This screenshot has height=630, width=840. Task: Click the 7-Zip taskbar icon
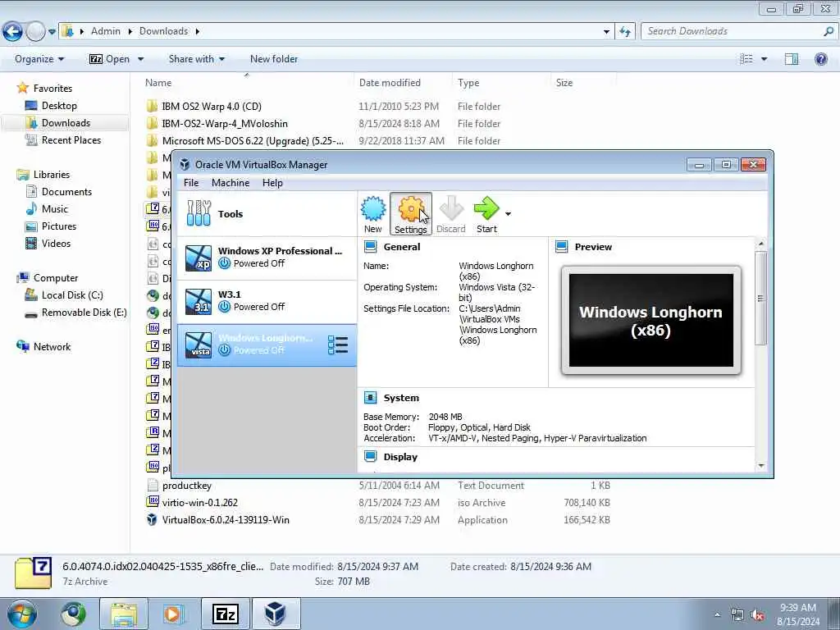225,614
